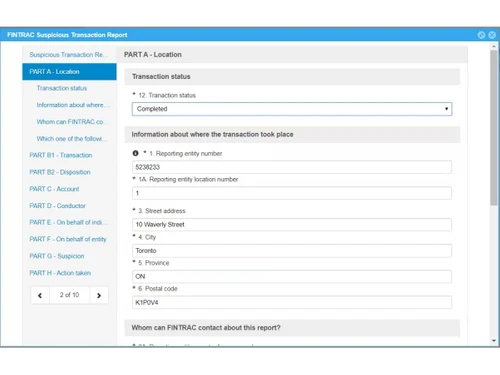Screen dimensions: 500x375
Task: Go to the next page with right arrow
Action: click(x=99, y=295)
